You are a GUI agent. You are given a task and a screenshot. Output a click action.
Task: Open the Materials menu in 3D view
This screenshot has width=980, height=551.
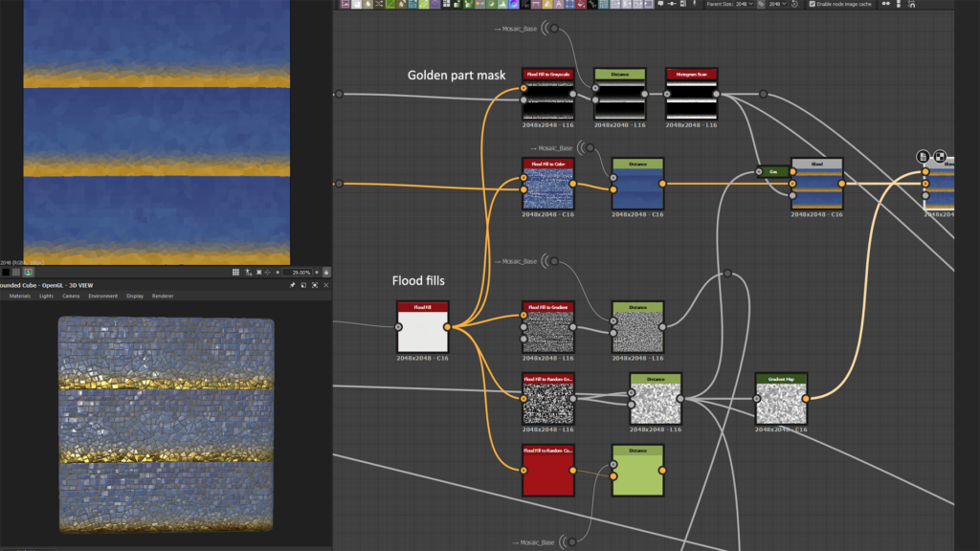pyautogui.click(x=19, y=296)
